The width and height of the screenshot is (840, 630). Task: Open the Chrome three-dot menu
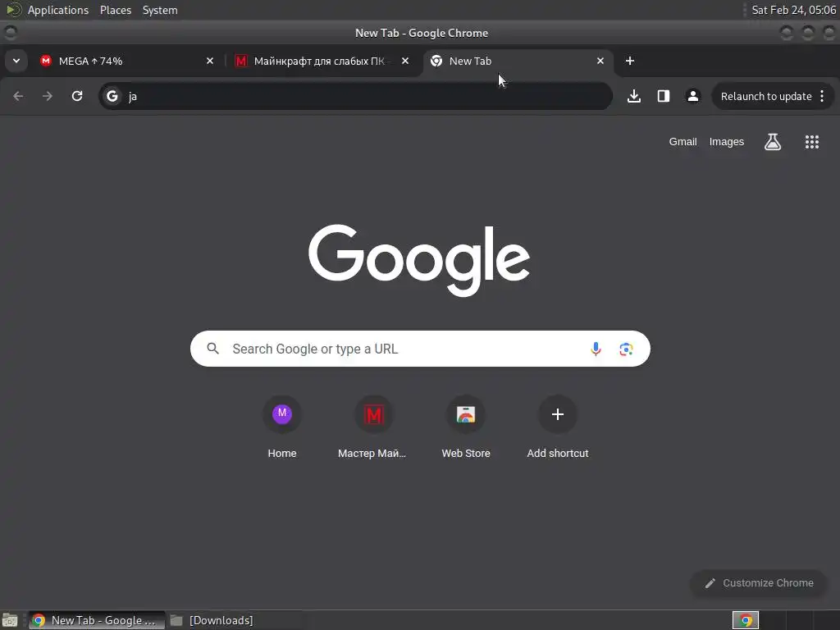point(822,97)
